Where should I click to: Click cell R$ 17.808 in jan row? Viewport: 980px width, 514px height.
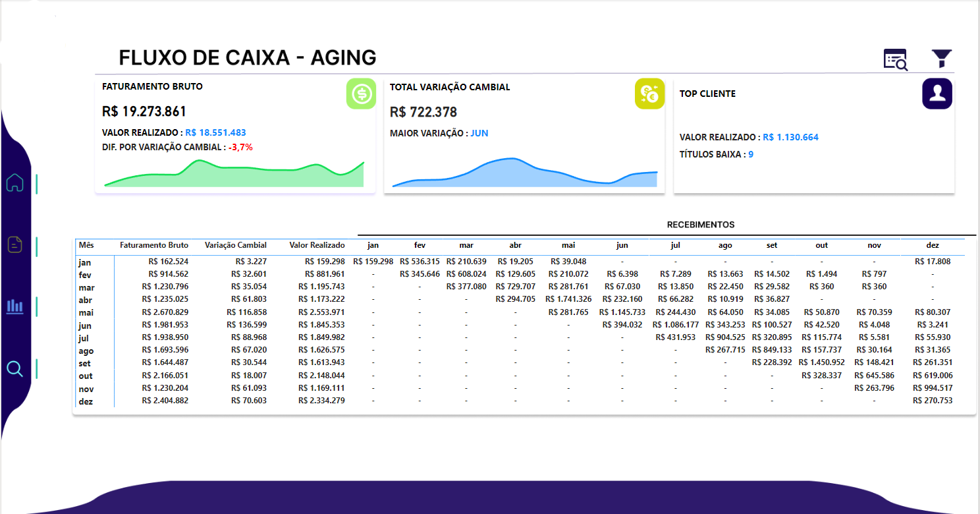pyautogui.click(x=933, y=261)
